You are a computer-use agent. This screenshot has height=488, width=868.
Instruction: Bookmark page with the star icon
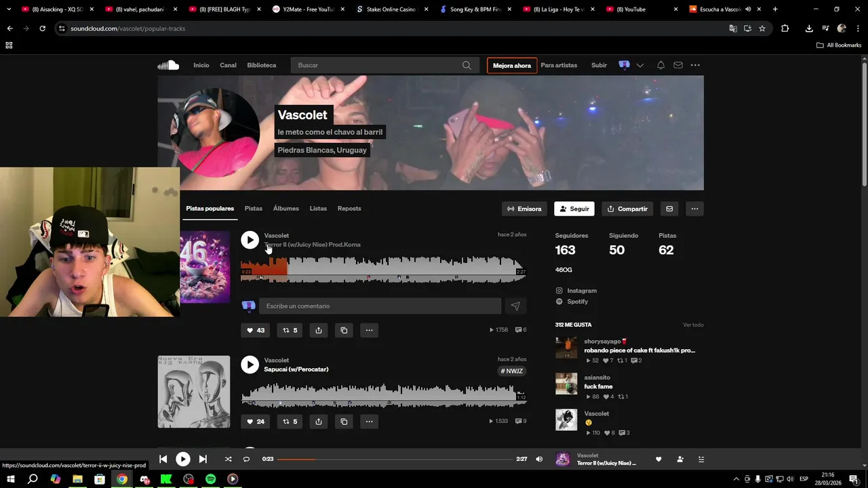click(x=762, y=28)
